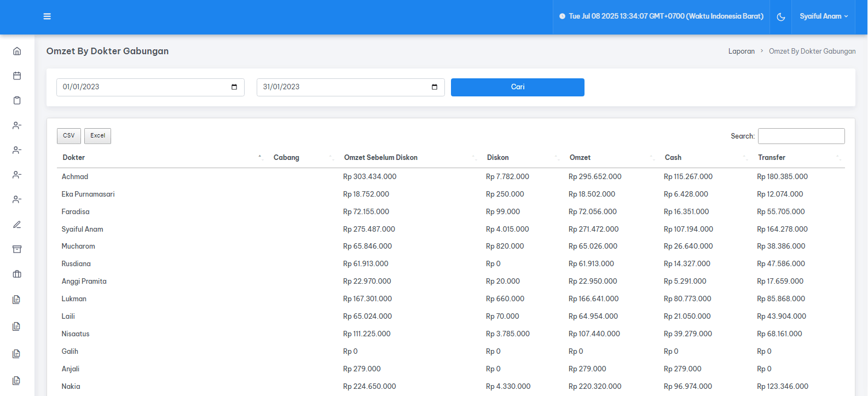Select the Nakia doctor name
868x396 pixels.
[x=71, y=387]
